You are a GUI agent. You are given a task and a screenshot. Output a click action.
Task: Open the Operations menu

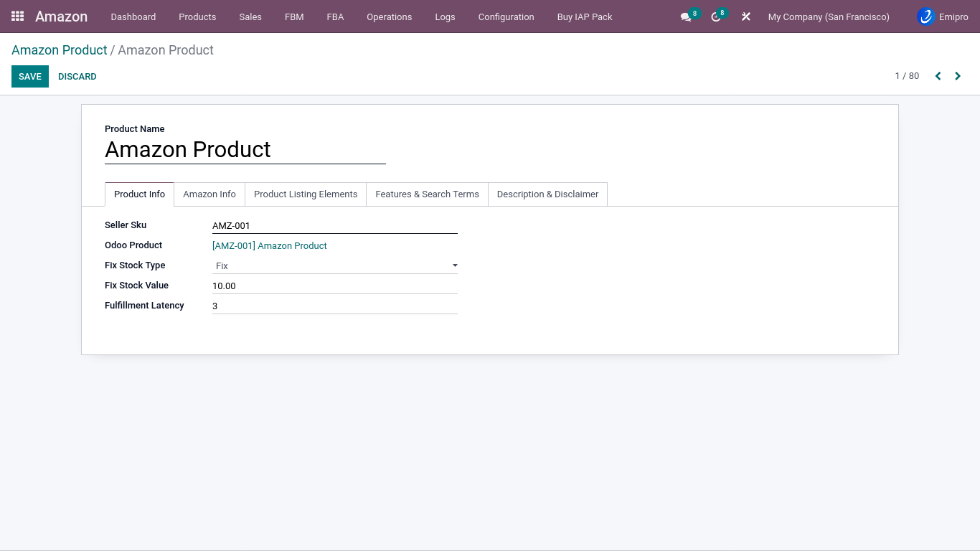[389, 17]
